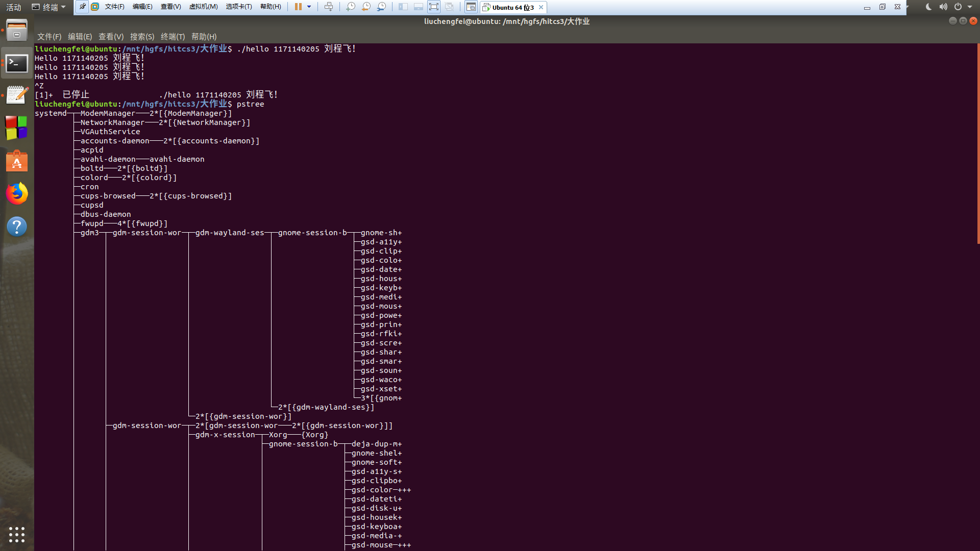The width and height of the screenshot is (980, 551).
Task: Click the take snapshot clock icon
Action: 351,7
